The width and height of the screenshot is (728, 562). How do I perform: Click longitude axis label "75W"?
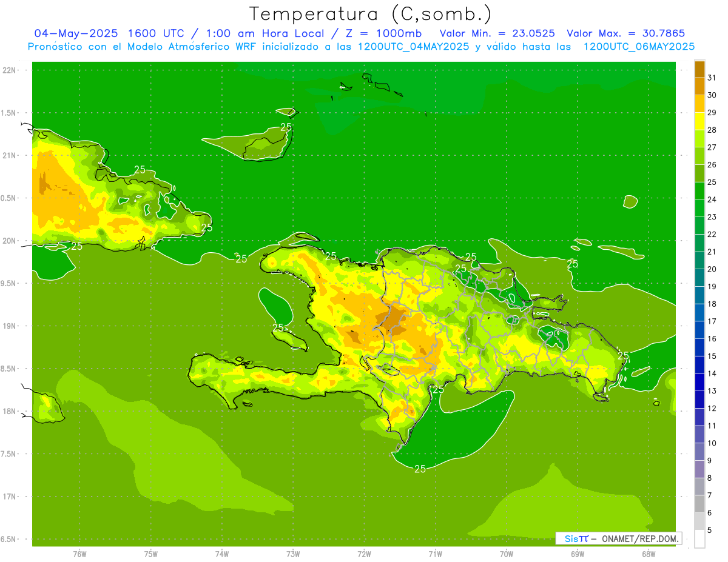[151, 554]
